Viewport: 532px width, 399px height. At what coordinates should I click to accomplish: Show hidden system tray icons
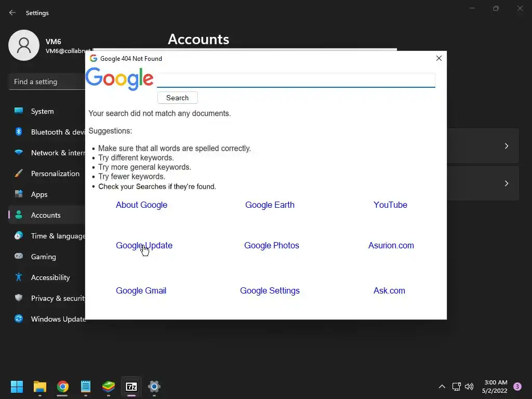442,387
